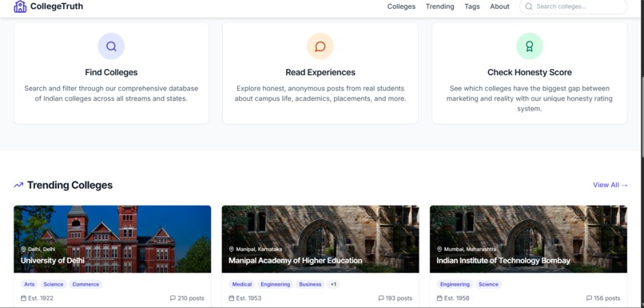The width and height of the screenshot is (644, 308).
Task: Click the Check Honesty Score heading
Action: 530,72
